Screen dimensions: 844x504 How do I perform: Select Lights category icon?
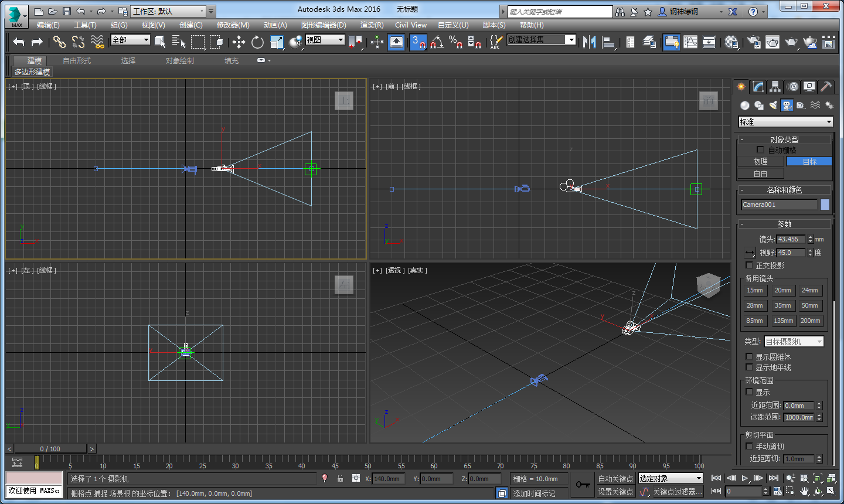773,105
